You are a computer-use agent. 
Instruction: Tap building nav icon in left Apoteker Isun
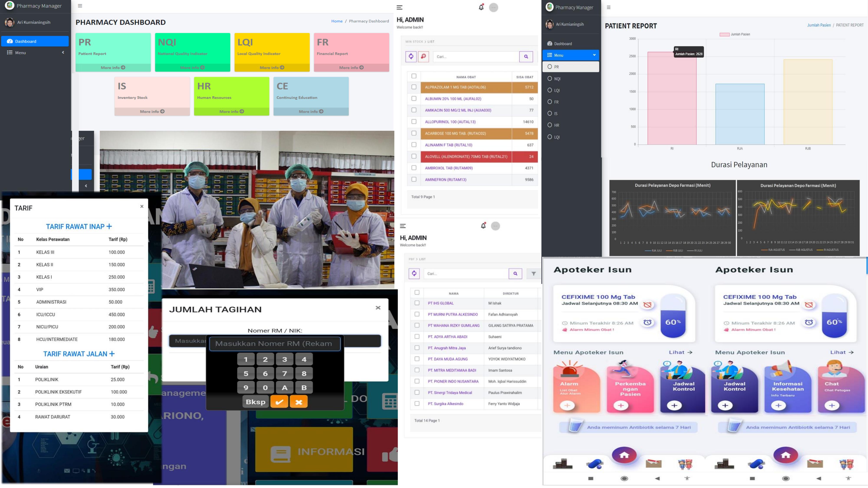562,464
